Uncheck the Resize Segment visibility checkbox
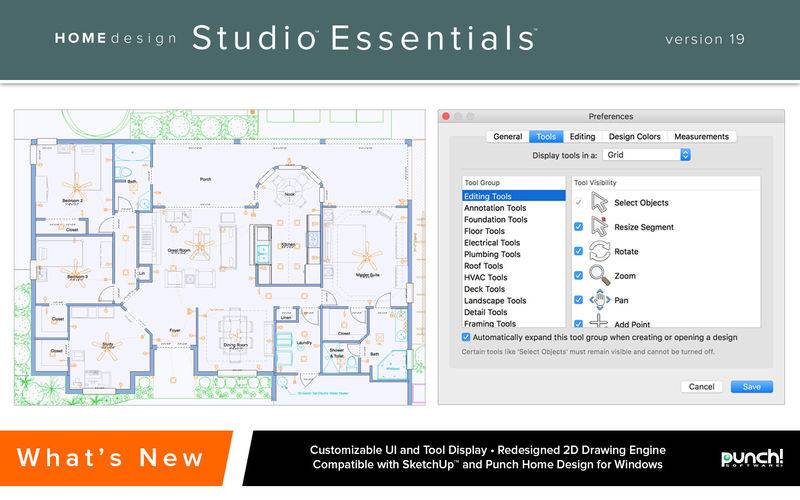The image size is (800, 500). coord(579,227)
